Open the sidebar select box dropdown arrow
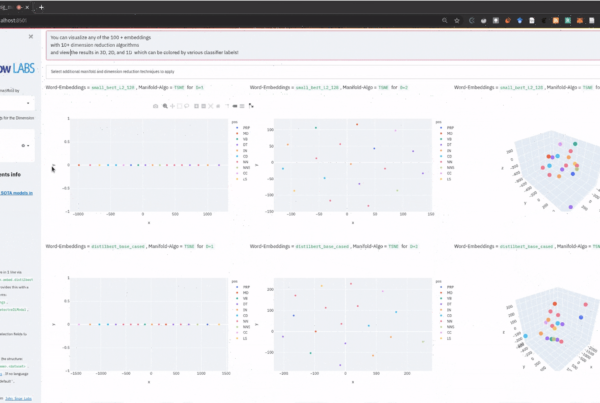Screen dimensions: 600x403 pos(28,103)
